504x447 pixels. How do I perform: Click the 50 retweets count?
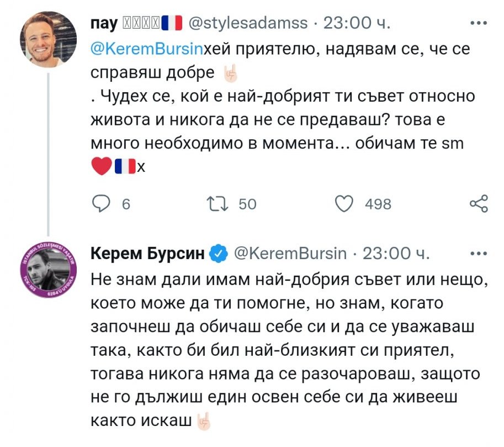(247, 204)
